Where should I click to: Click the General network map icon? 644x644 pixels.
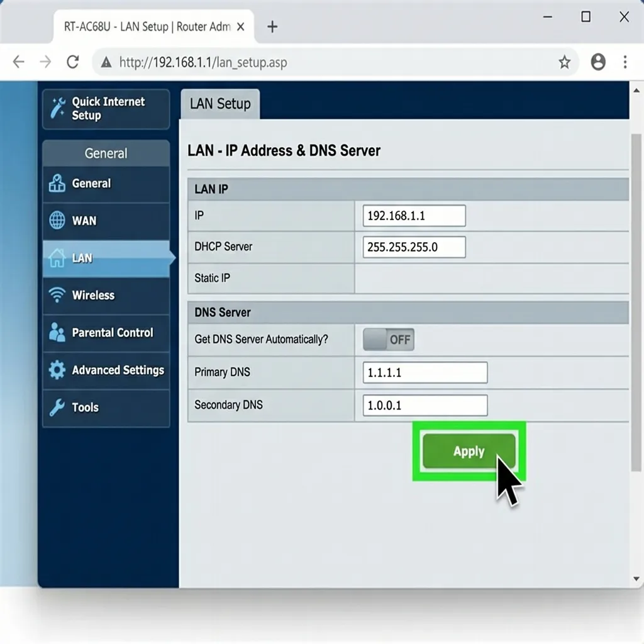click(x=57, y=183)
